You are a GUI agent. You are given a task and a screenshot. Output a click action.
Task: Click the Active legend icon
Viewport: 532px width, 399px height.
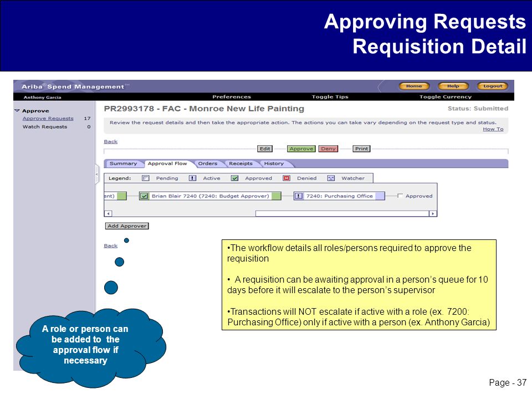click(192, 178)
